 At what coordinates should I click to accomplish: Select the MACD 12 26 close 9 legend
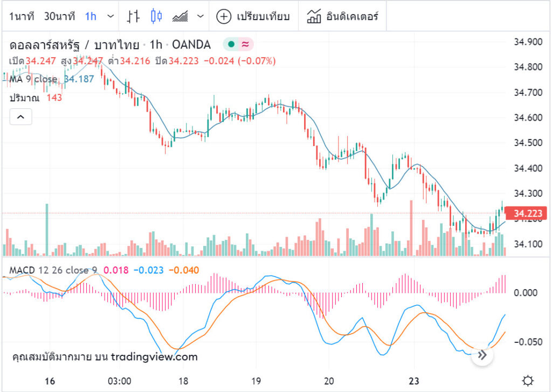53,270
